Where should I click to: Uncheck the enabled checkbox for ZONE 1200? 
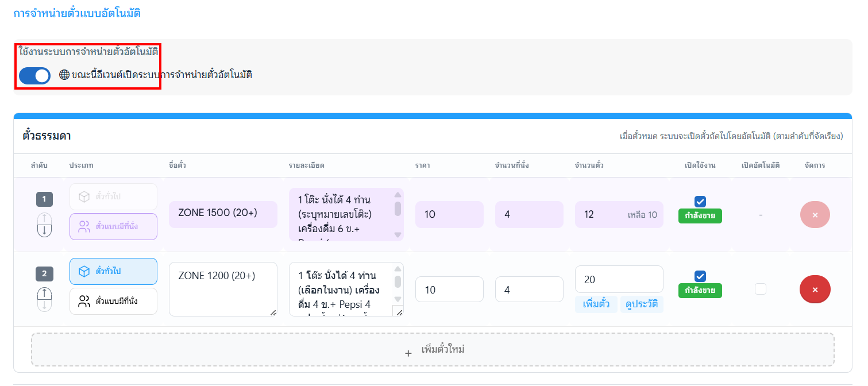(700, 276)
